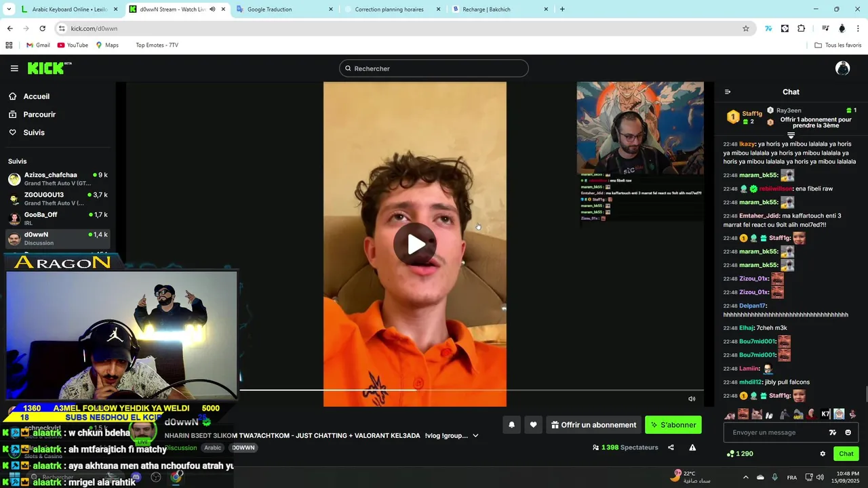Viewport: 868px width, 488px height.
Task: Open the YouTube bookmark
Action: click(73, 45)
